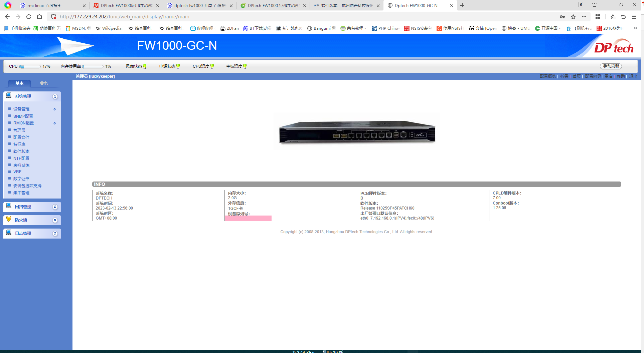
Task: Click the browser skin shirt icon
Action: pyautogui.click(x=595, y=5)
